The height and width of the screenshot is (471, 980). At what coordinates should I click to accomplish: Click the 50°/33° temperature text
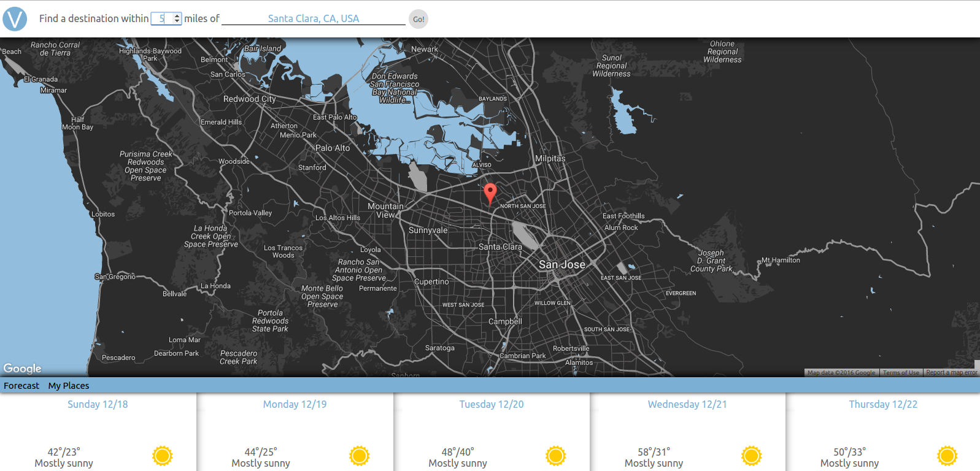pos(849,452)
